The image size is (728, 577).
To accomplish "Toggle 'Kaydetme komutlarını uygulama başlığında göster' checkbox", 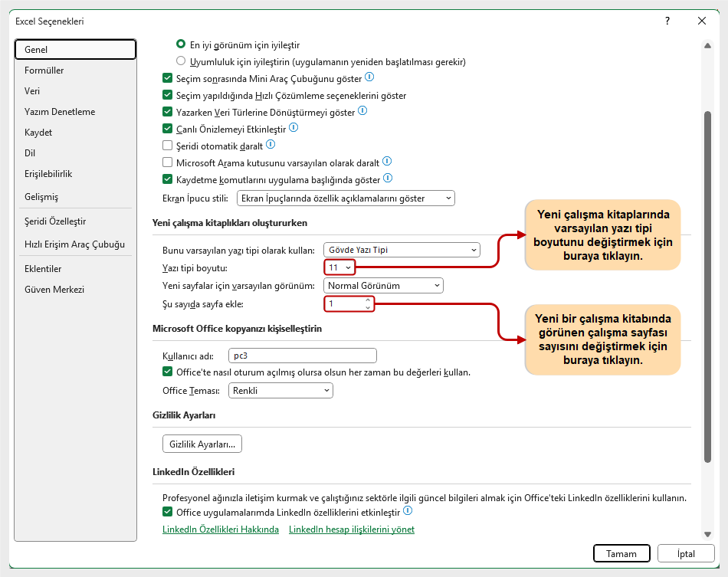I will click(x=168, y=179).
